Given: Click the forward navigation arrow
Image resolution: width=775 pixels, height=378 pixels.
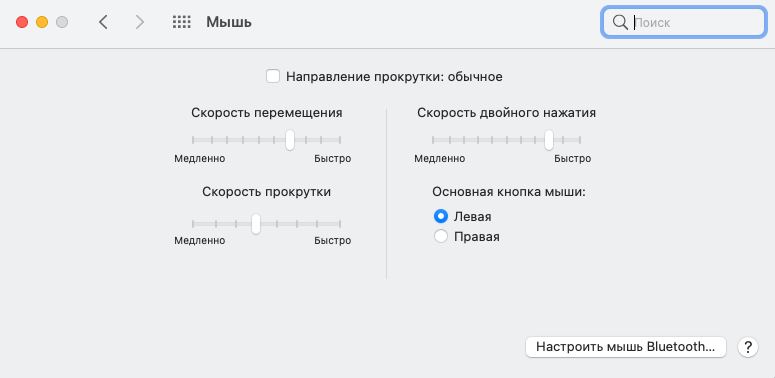Looking at the screenshot, I should tap(140, 22).
